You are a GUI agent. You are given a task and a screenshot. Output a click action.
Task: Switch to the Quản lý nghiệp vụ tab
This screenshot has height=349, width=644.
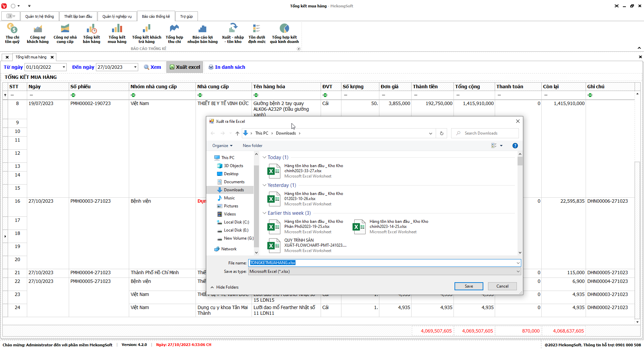pyautogui.click(x=117, y=16)
